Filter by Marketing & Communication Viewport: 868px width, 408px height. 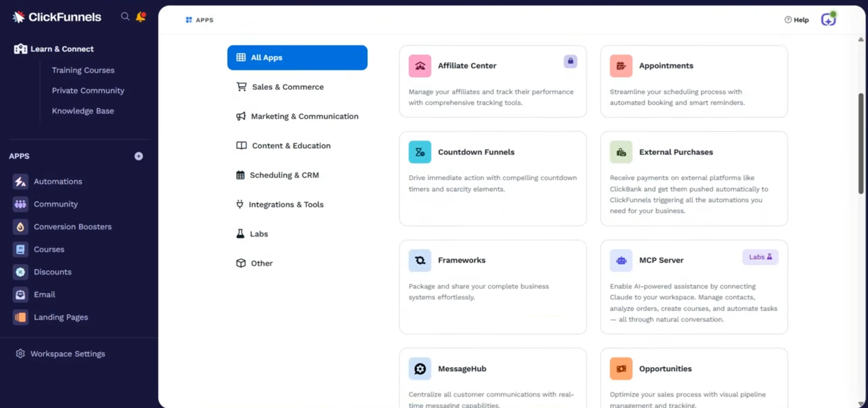tap(297, 116)
